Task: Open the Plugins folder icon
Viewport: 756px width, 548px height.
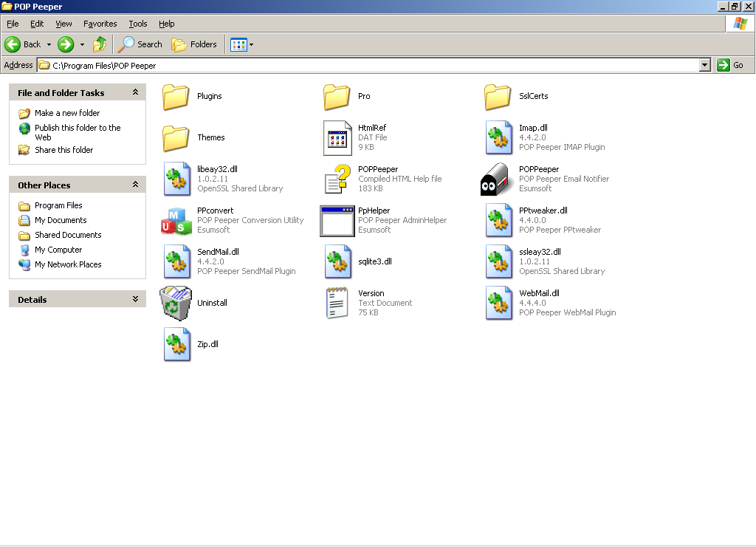Action: (x=176, y=97)
